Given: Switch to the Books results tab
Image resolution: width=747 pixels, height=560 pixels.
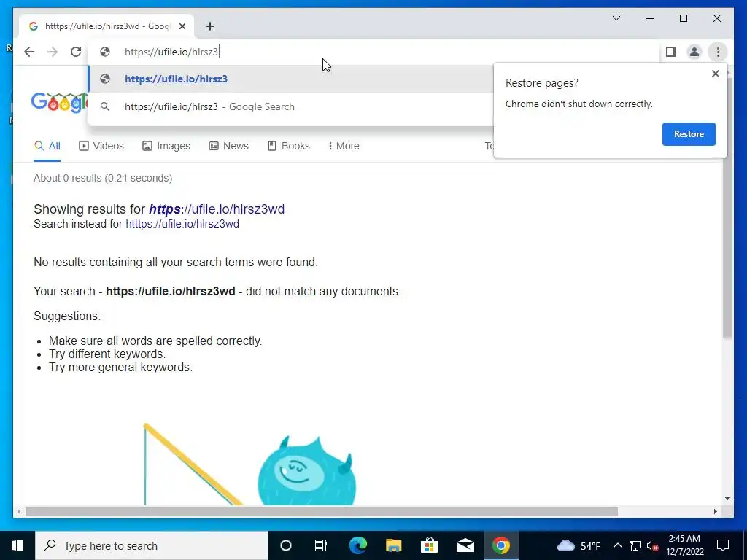Looking at the screenshot, I should [289, 146].
